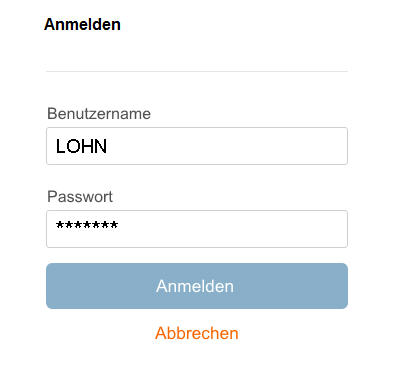Screen dimensions: 412x374
Task: Focus the Benutzername input field
Action: click(x=197, y=146)
